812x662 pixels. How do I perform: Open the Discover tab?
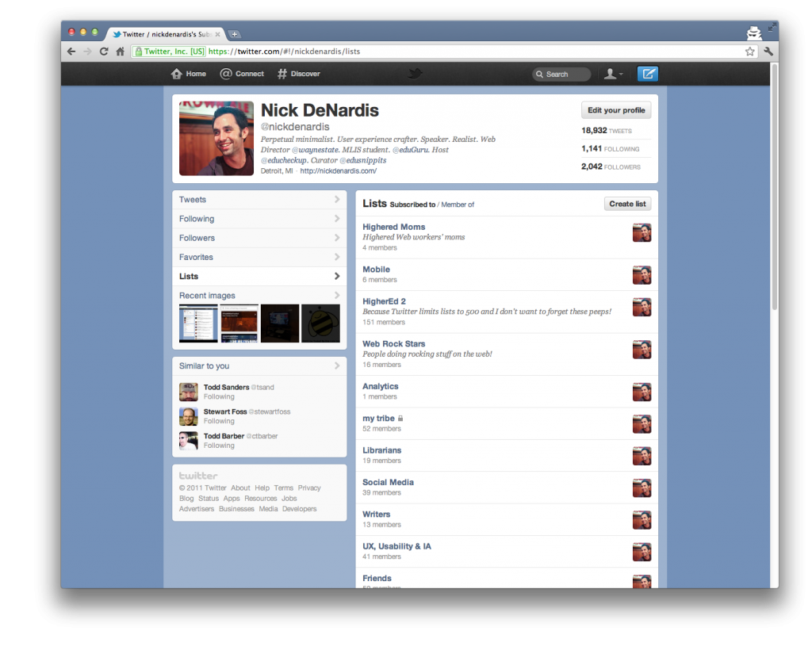click(299, 74)
